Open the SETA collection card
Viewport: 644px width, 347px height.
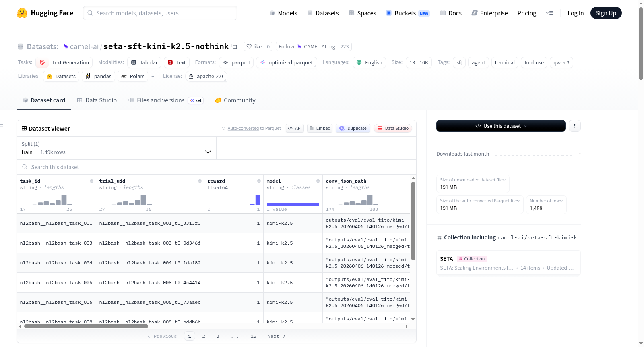tap(508, 263)
